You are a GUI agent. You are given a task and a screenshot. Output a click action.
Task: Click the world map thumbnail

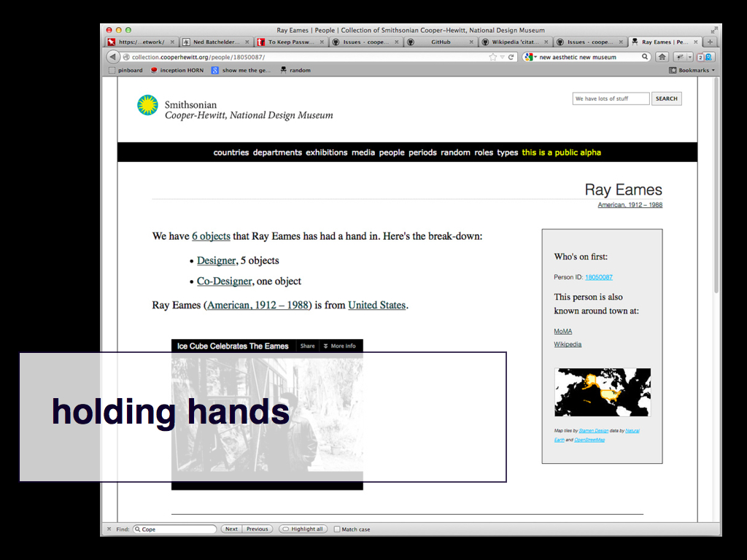point(602,392)
